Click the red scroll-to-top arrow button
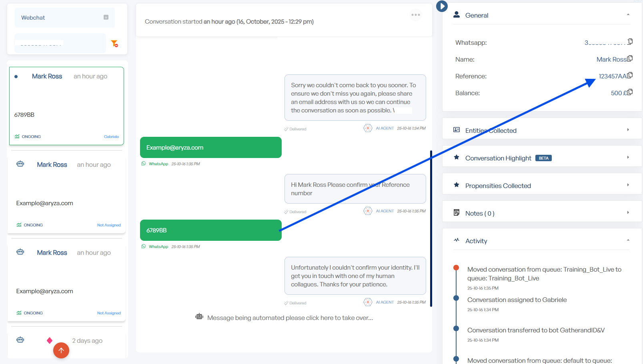Image resolution: width=643 pixels, height=364 pixels. (x=61, y=350)
